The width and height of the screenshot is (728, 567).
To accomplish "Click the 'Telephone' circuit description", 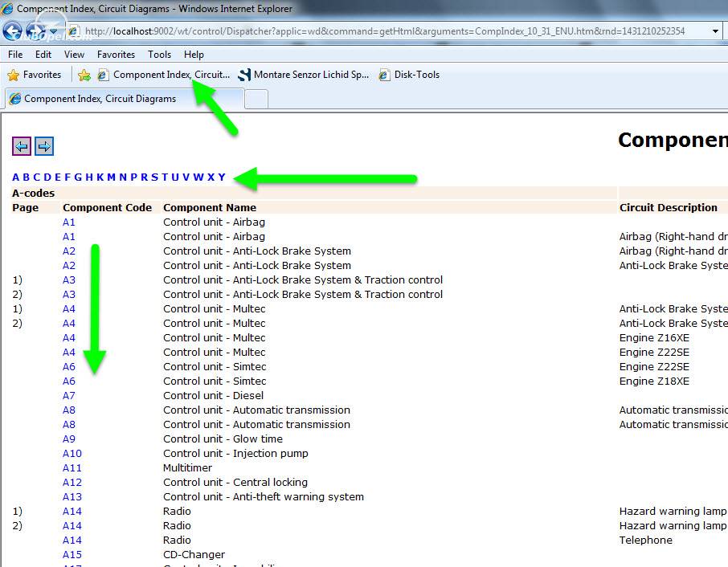I will tap(646, 540).
